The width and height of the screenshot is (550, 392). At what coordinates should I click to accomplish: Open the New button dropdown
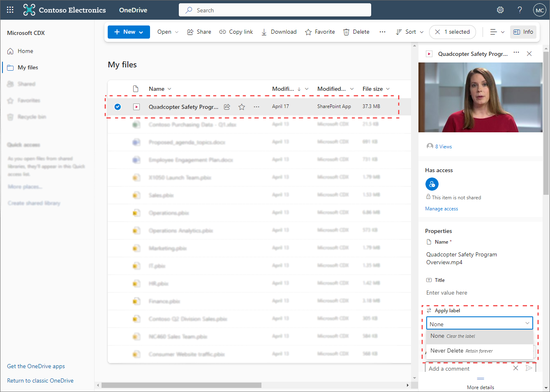click(129, 32)
